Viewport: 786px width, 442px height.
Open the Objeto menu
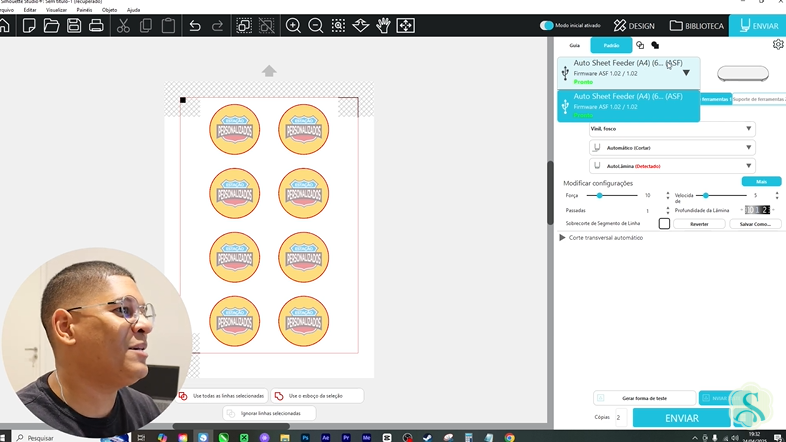pos(109,10)
